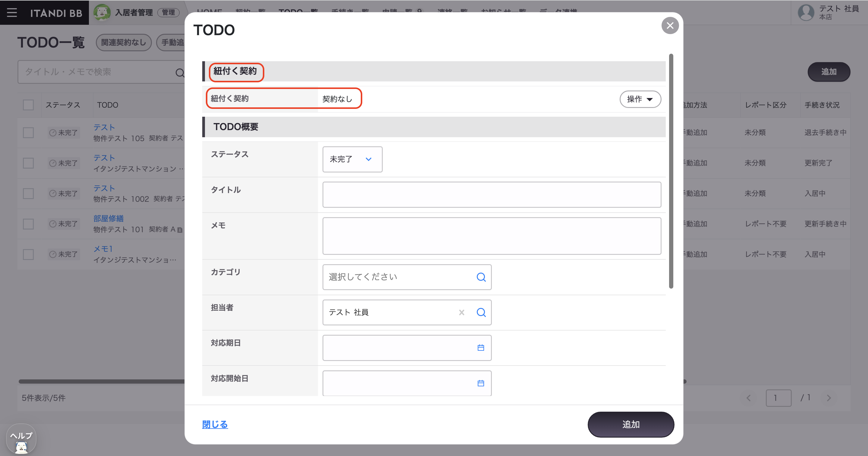Click the 更新手続き中 cell
The width and height of the screenshot is (868, 456).
[x=825, y=224]
